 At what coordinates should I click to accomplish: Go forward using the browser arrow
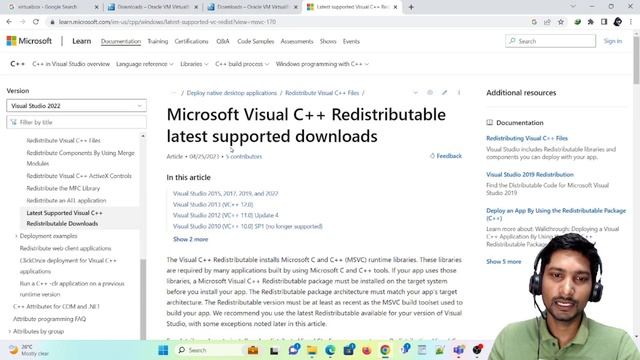pos(22,22)
